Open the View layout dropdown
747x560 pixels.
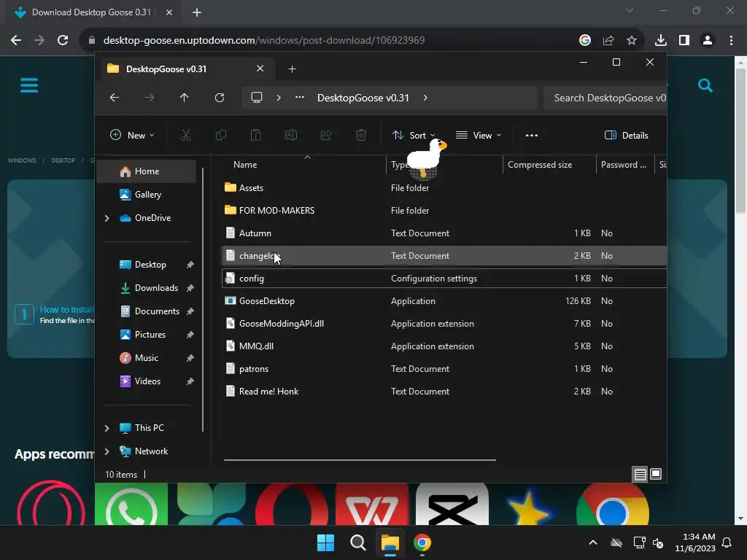(479, 135)
